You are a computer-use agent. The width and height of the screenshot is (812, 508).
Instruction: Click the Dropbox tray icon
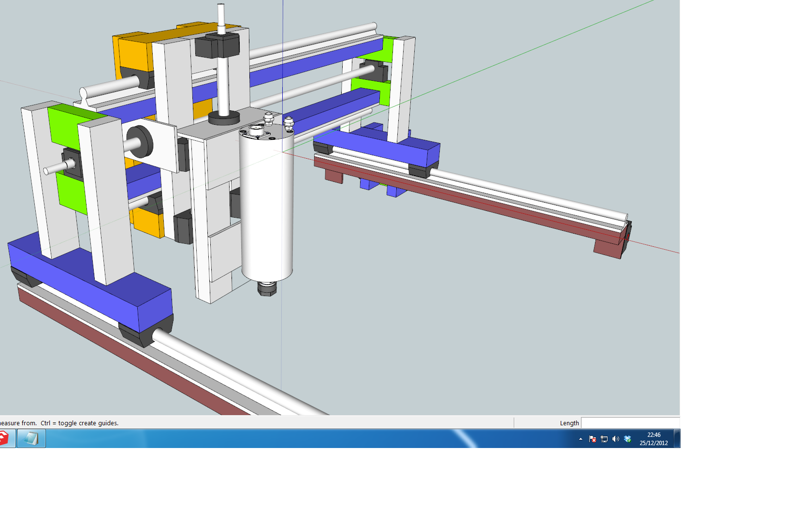[x=627, y=439]
